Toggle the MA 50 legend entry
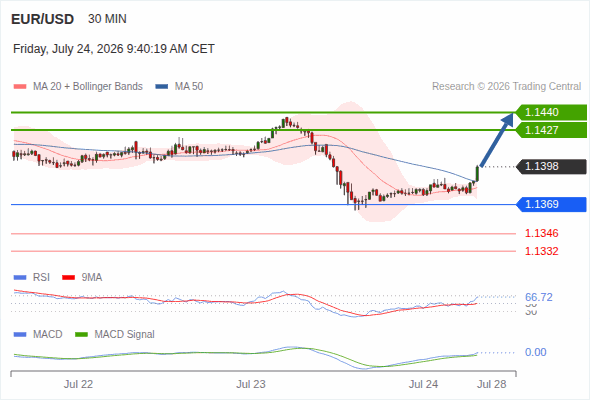Viewport: 590px width, 400px height. click(179, 87)
